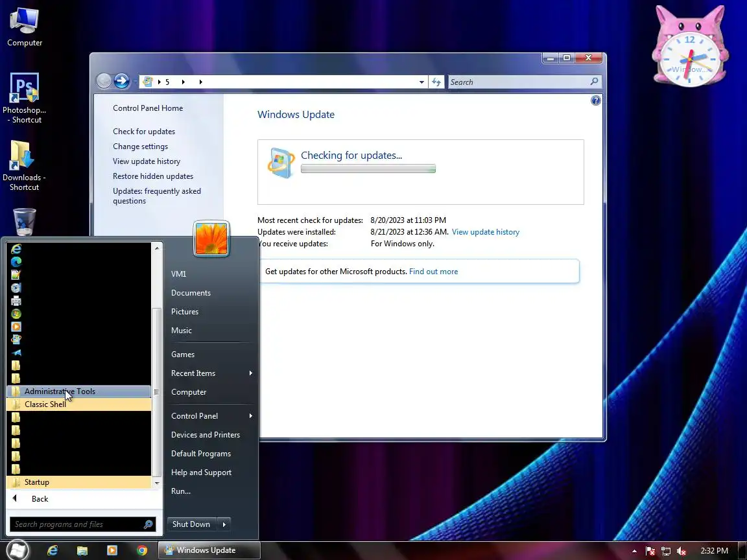Open the Fax and Scan printer icon

(16, 301)
